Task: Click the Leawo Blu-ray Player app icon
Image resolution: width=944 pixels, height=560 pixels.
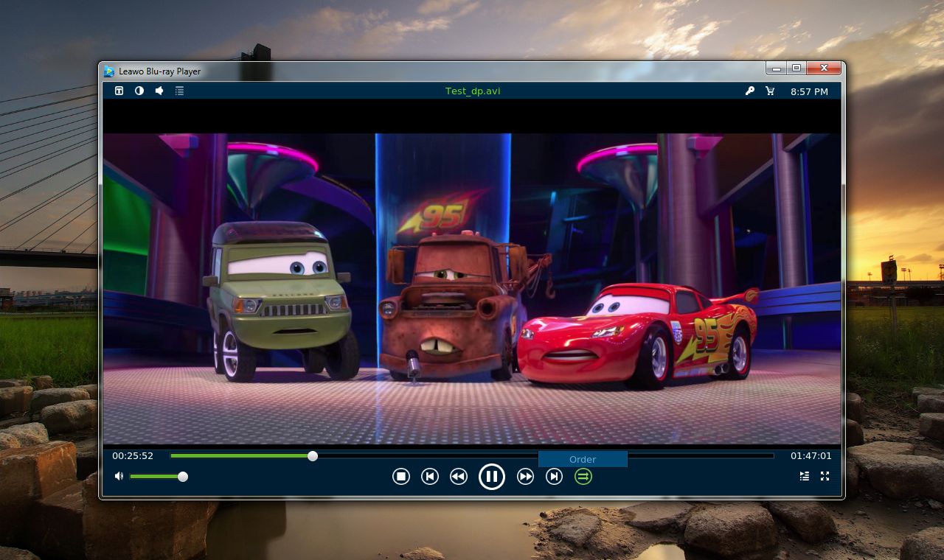Action: [109, 71]
